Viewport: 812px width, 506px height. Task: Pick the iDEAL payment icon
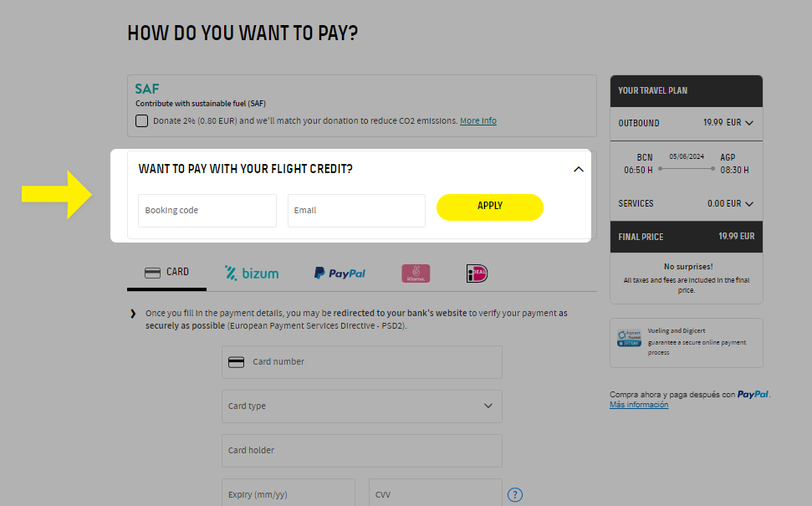click(476, 273)
